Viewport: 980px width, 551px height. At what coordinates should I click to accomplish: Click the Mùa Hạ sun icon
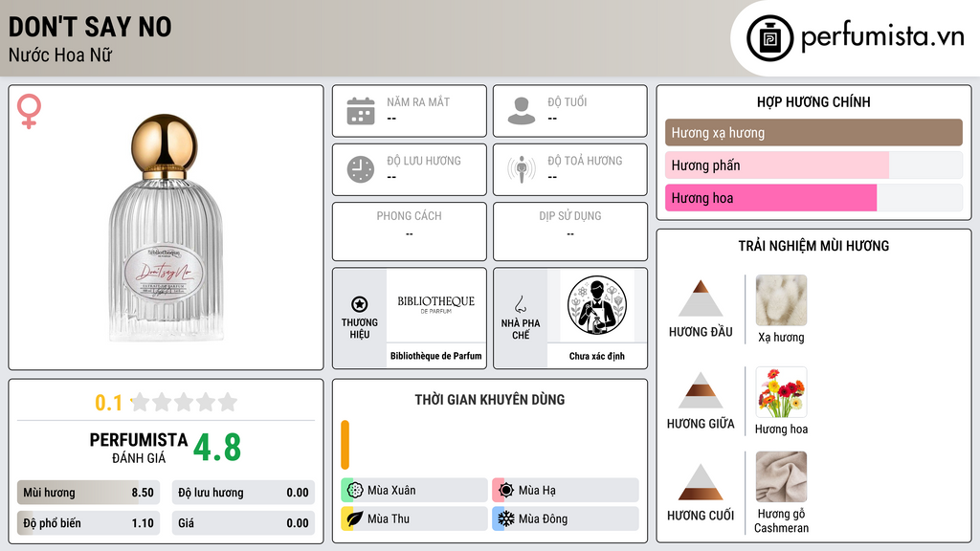pyautogui.click(x=506, y=491)
